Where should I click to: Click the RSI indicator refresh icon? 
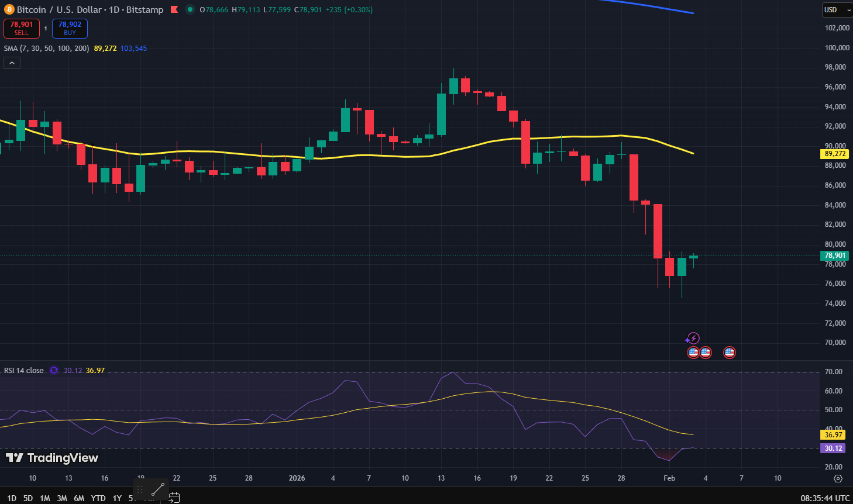[x=54, y=370]
